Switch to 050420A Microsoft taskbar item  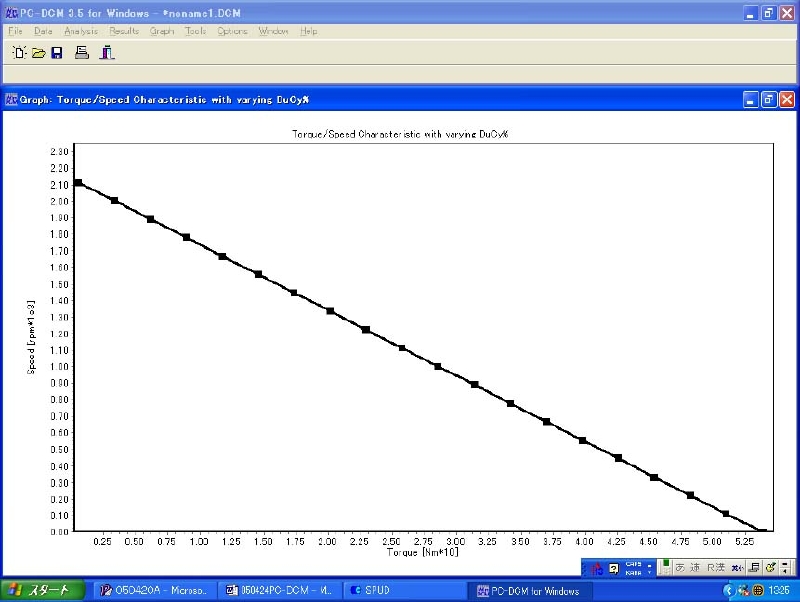(x=155, y=591)
